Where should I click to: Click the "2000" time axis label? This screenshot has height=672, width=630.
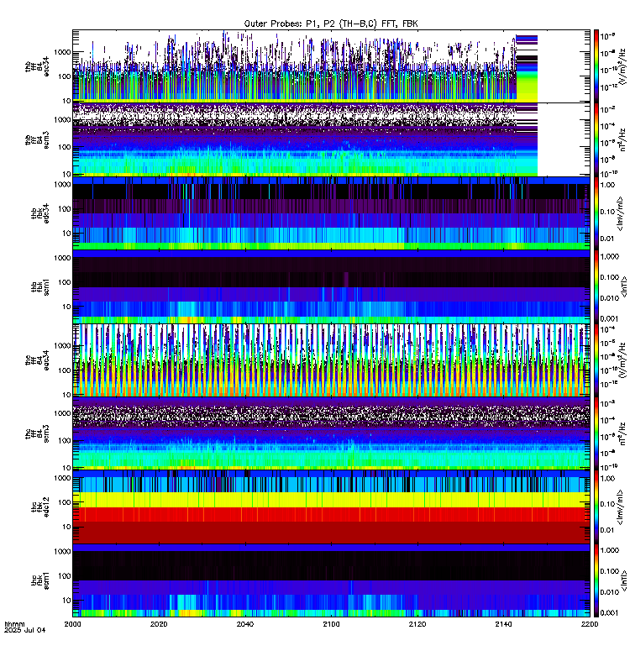73,624
